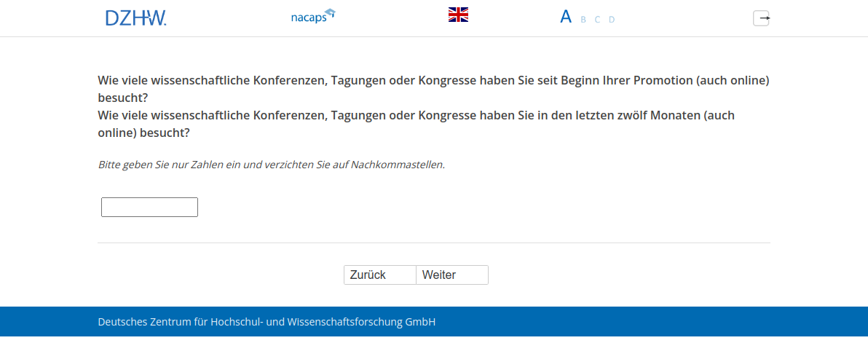The image size is (868, 343).
Task: Set font size to option C
Action: point(597,20)
